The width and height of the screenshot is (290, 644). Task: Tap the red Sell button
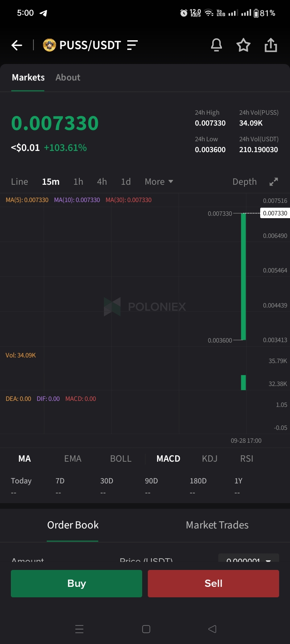[213, 583]
